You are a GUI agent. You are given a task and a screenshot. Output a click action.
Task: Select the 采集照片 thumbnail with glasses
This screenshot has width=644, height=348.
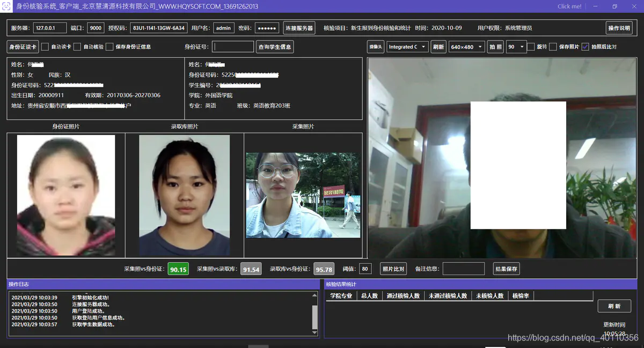(x=303, y=195)
